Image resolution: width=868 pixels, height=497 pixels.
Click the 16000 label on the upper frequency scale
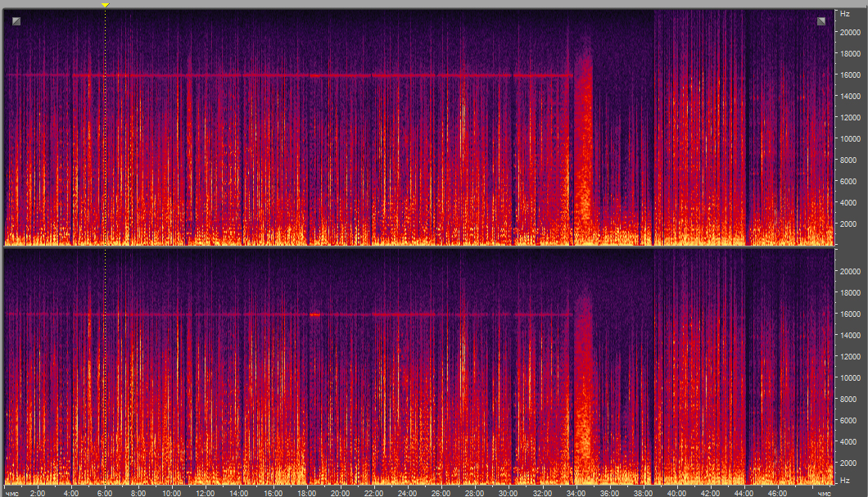(x=848, y=75)
